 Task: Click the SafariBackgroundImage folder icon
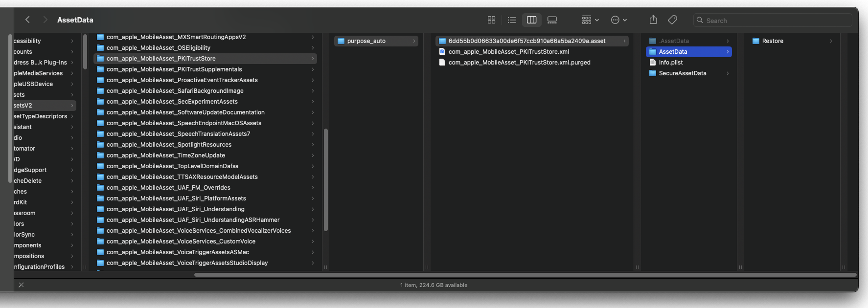[100, 91]
